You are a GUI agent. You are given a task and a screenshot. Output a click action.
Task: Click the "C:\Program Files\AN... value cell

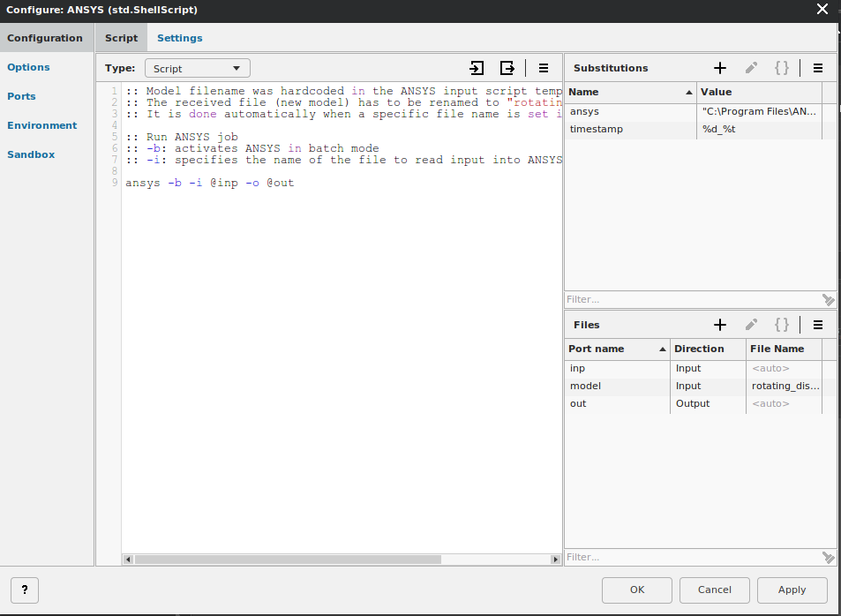click(759, 111)
